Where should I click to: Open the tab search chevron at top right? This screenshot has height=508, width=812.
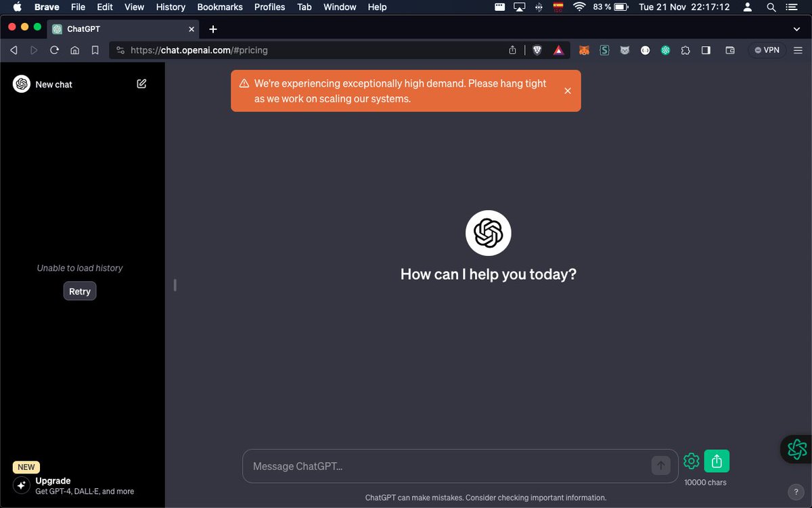(796, 29)
